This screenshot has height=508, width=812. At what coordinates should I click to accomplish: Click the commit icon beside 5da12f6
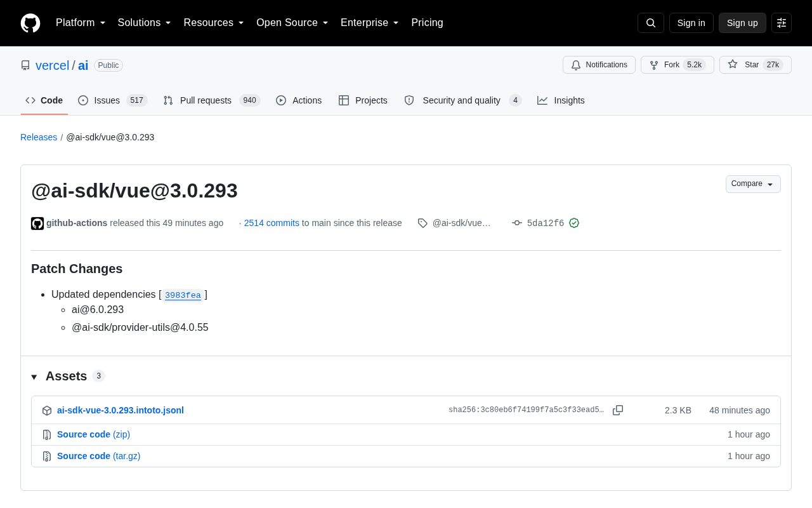(517, 223)
